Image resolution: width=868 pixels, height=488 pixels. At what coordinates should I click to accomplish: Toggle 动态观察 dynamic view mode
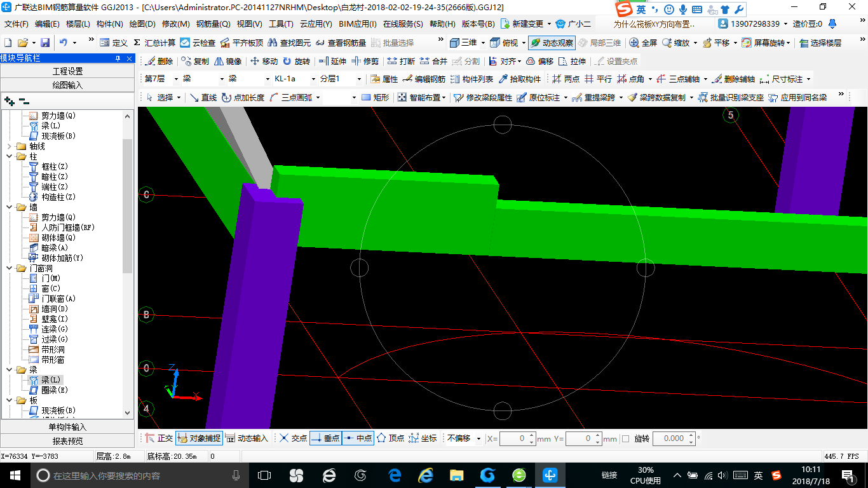coord(552,43)
